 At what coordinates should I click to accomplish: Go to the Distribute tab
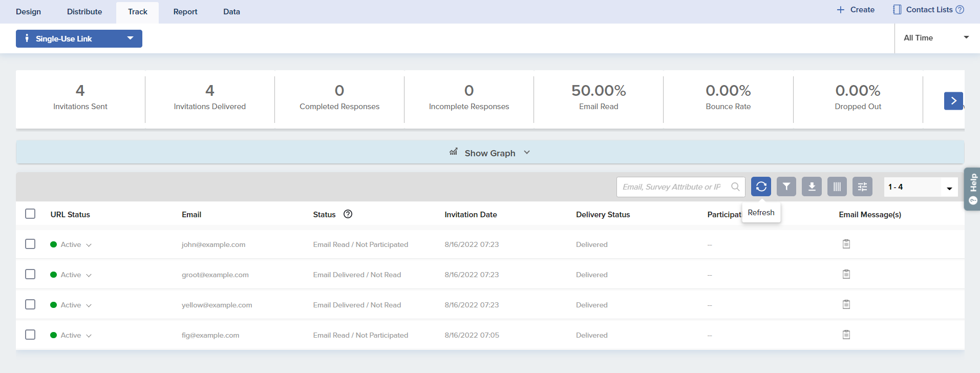click(84, 12)
